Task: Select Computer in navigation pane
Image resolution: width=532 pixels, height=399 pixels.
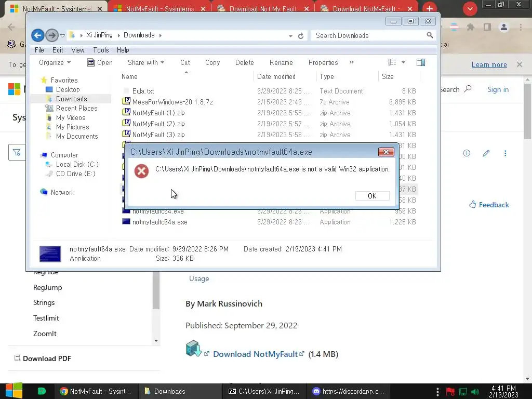Action: click(x=64, y=155)
